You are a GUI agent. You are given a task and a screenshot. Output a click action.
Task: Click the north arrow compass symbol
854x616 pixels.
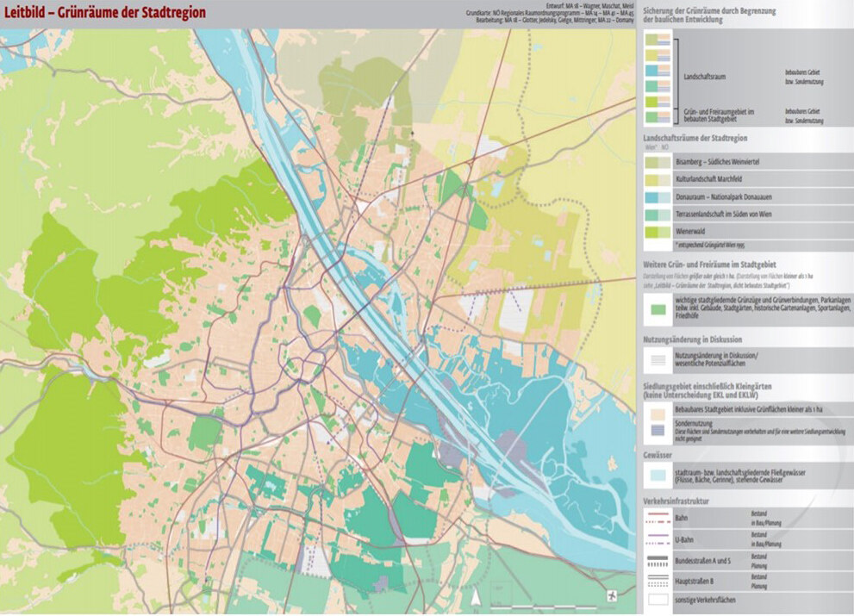click(x=474, y=595)
